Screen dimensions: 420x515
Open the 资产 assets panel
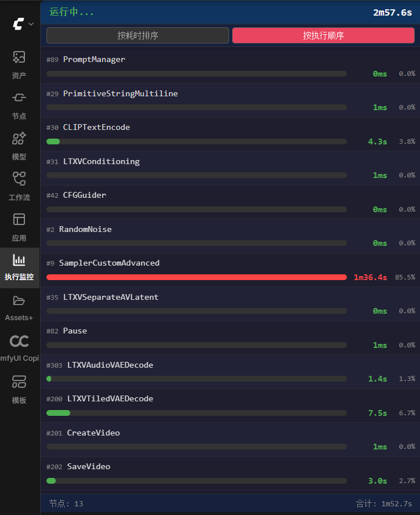[x=19, y=65]
